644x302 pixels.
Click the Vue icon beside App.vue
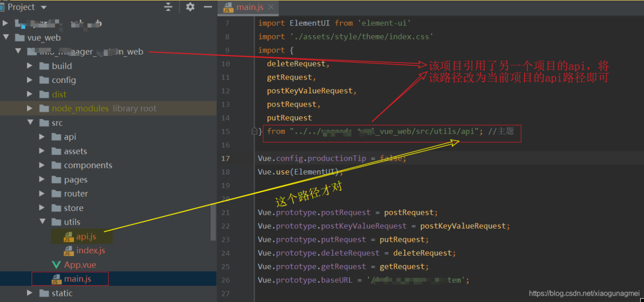(55, 265)
